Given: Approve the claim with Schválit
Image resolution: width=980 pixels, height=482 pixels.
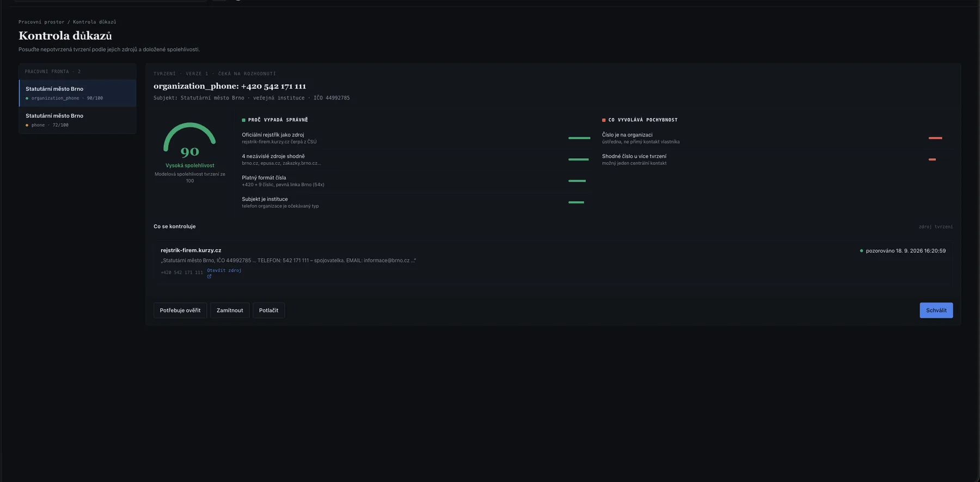Looking at the screenshot, I should (x=936, y=310).
